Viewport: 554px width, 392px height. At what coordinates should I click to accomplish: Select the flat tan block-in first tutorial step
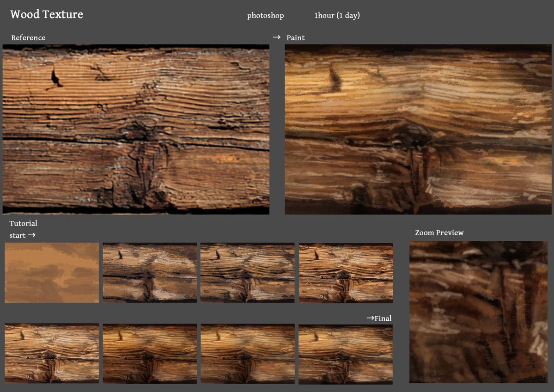click(52, 273)
